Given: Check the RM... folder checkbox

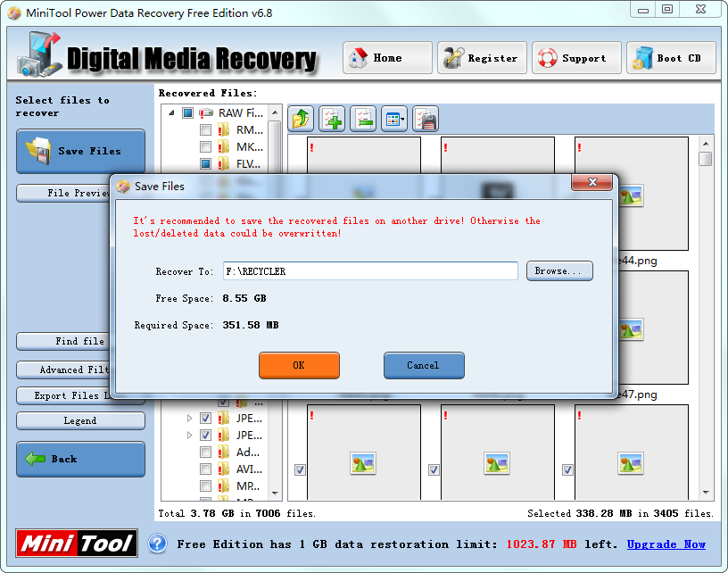Looking at the screenshot, I should coord(205,130).
